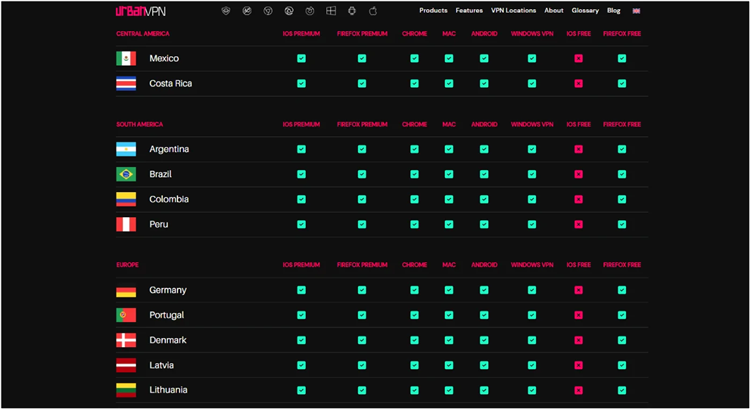This screenshot has width=750, height=409.
Task: Click Firefox Free header in Europe table
Action: coord(622,265)
